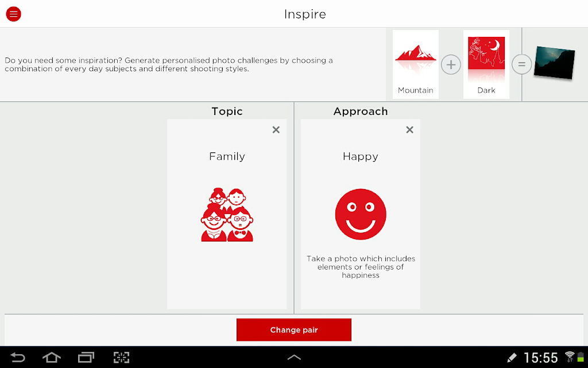Select the Happy card title
Viewport: 588px width, 368px height.
pos(361,156)
